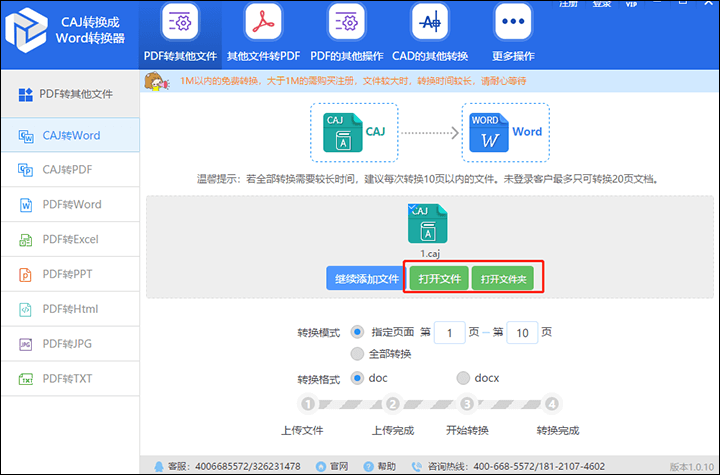The image size is (720, 475).
Task: Click the 帮助 question mark icon
Action: tap(368, 467)
